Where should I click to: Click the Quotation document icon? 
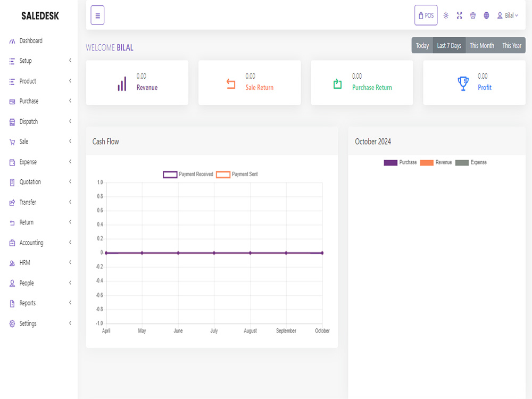click(x=12, y=182)
